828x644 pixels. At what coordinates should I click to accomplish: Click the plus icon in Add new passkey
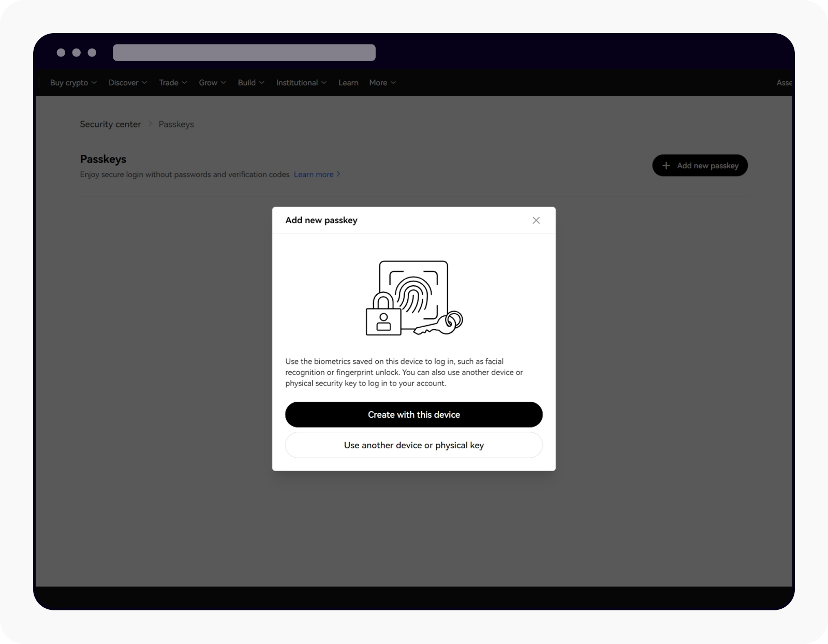pos(667,166)
